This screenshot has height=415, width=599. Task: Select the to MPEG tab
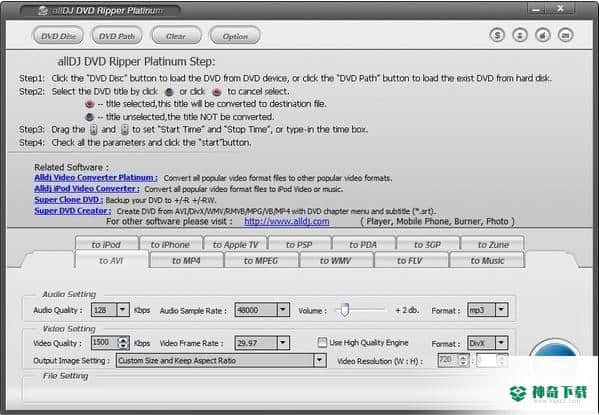261,260
